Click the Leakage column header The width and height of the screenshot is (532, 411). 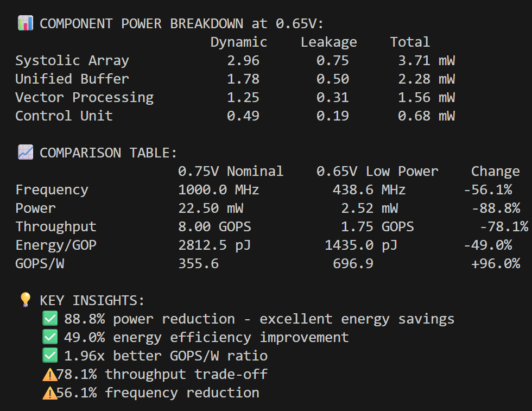tap(329, 42)
